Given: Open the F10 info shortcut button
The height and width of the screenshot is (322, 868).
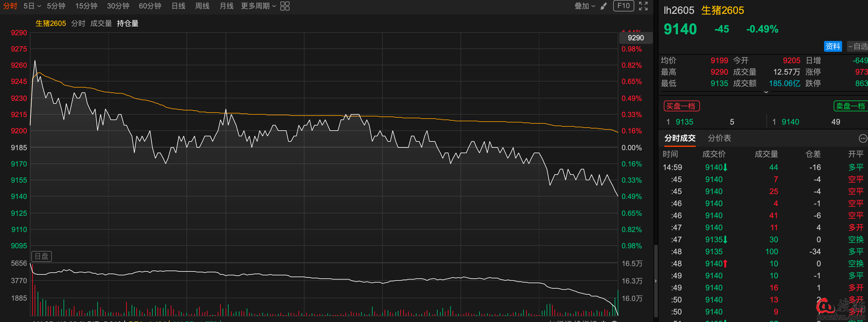Looking at the screenshot, I should point(623,6).
